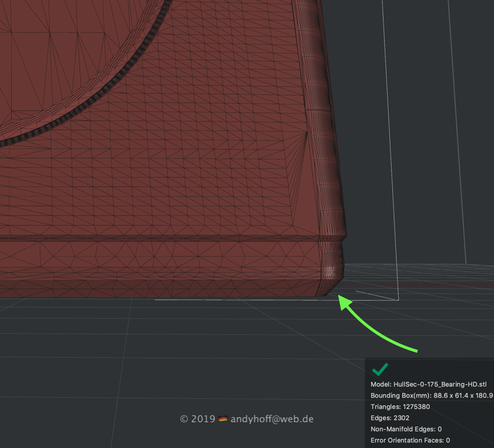
Task: Click the © 2019 copyright text
Action: (197, 419)
